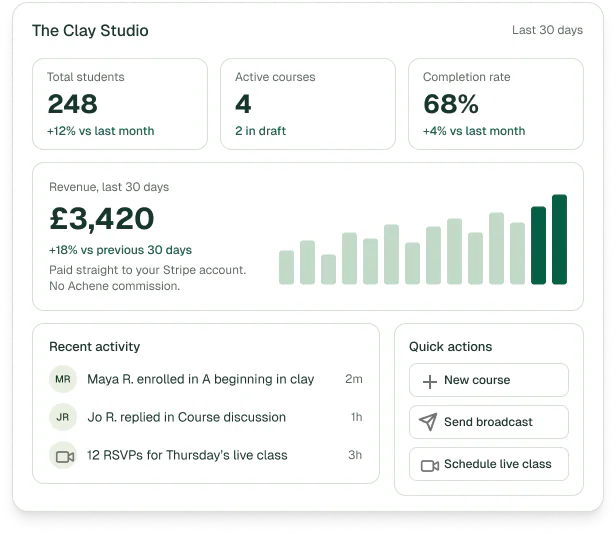Click the number 4 in Active courses

(243, 104)
